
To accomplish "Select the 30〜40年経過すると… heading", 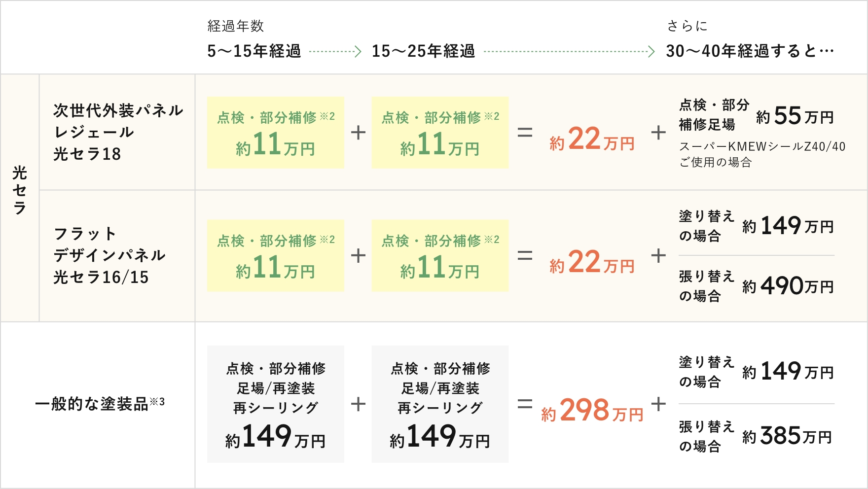I will pyautogui.click(x=750, y=51).
